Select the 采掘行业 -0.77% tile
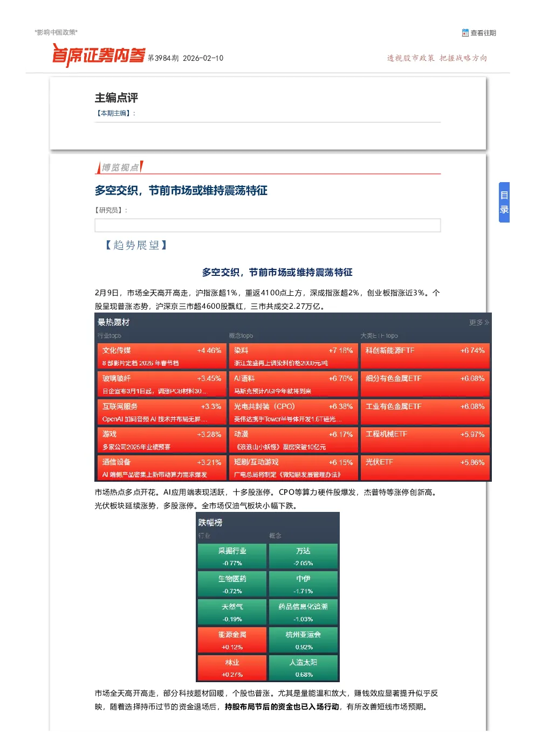Screen dimensions: 535x756 (x=232, y=556)
